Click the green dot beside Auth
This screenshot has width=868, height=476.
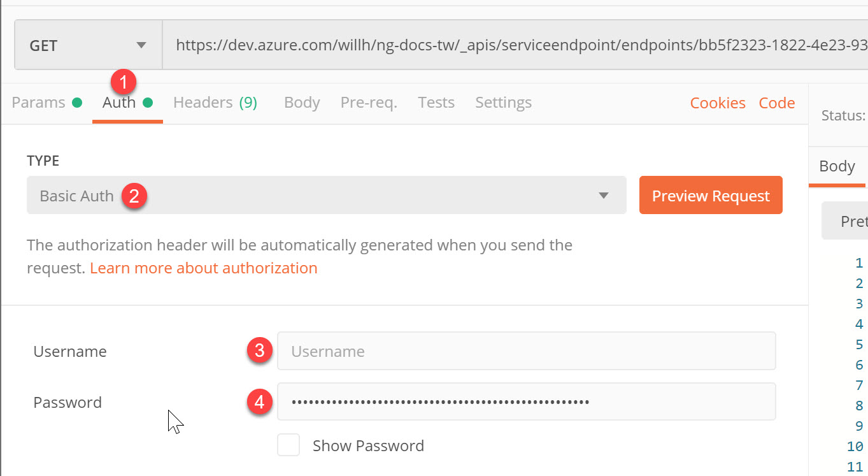click(148, 103)
